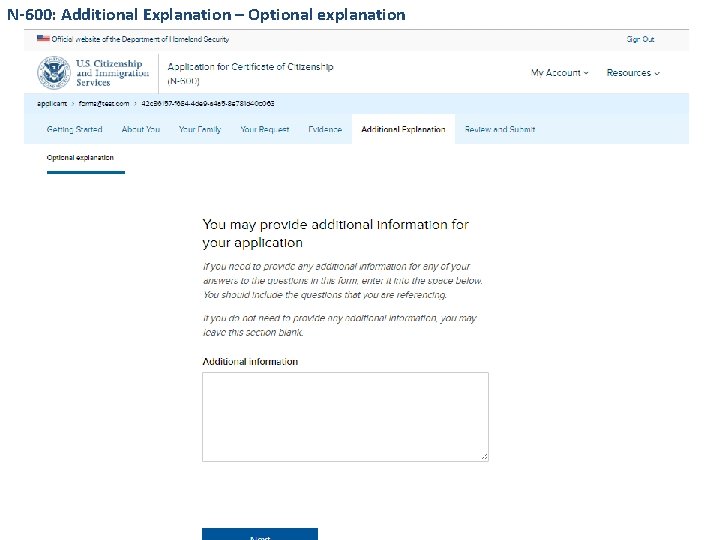Click the forms@test.com breadcrumb

[104, 104]
